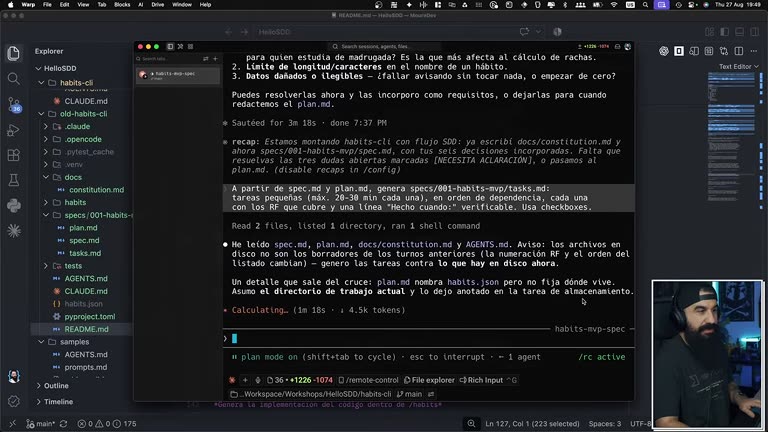The image size is (768, 432).
Task: Click the Warp user avatar icon
Action: [x=628, y=47]
